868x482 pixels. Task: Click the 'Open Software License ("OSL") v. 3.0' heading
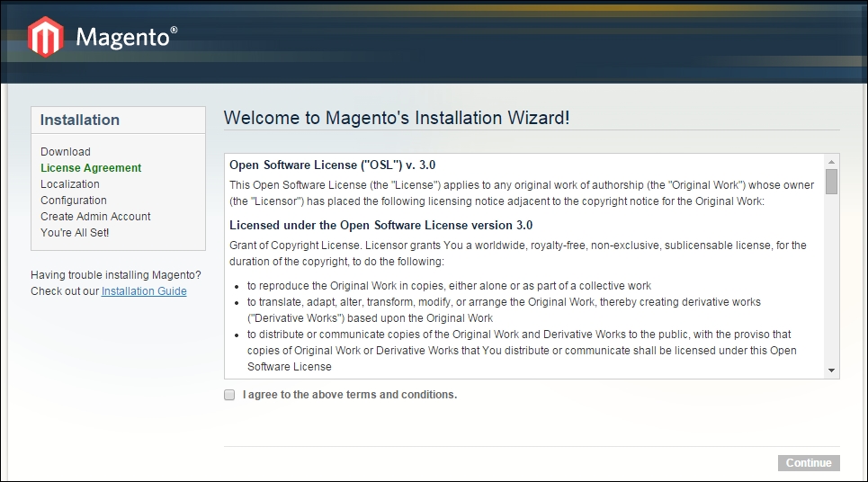click(x=332, y=165)
